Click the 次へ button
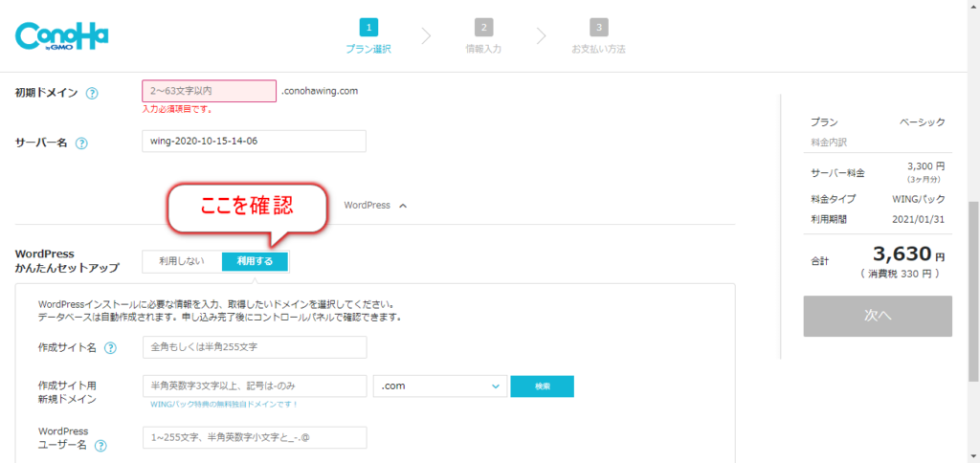980x463 pixels. pos(878,317)
